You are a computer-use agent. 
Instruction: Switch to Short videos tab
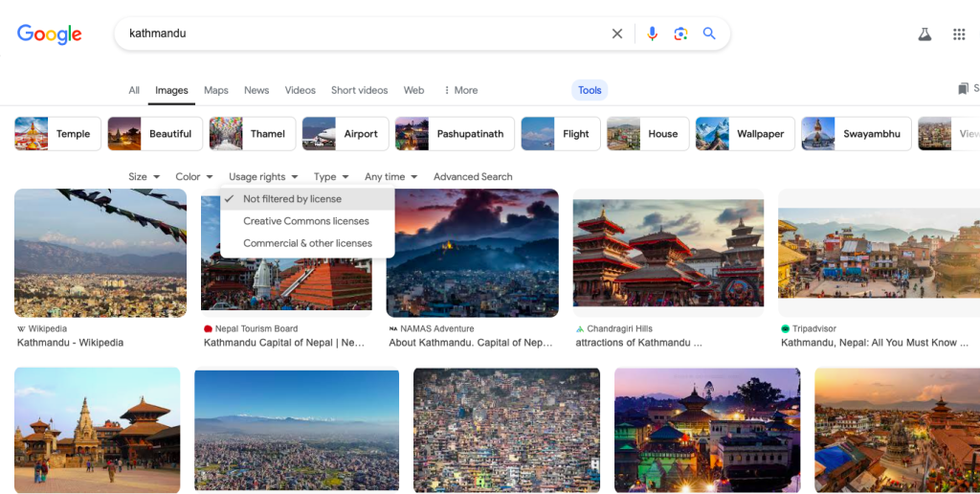(x=360, y=90)
